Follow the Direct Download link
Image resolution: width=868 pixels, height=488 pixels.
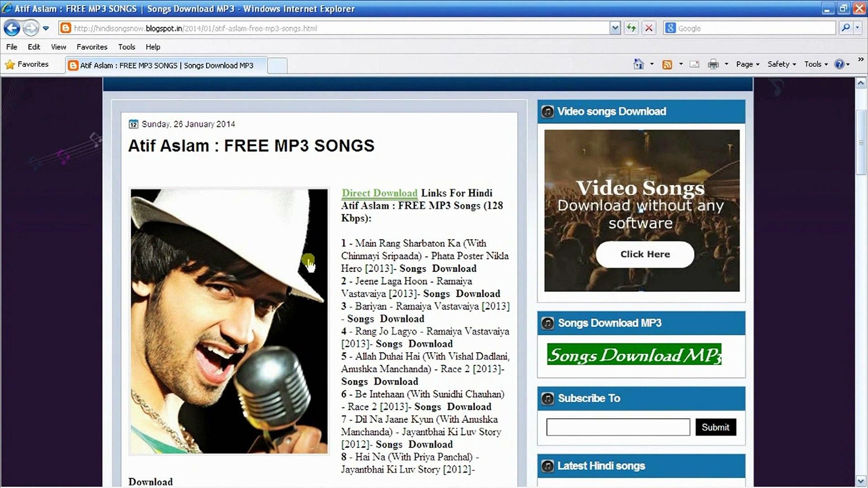[379, 193]
